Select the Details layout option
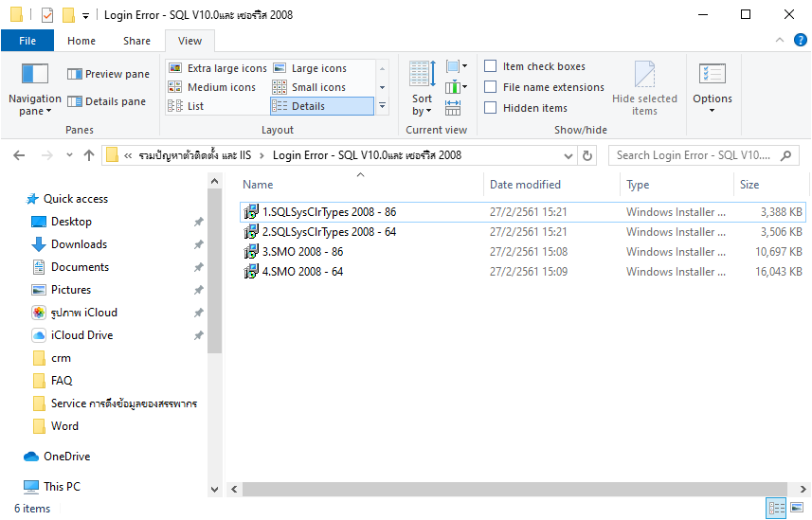Screen dimensions: 812x520 [x=321, y=106]
